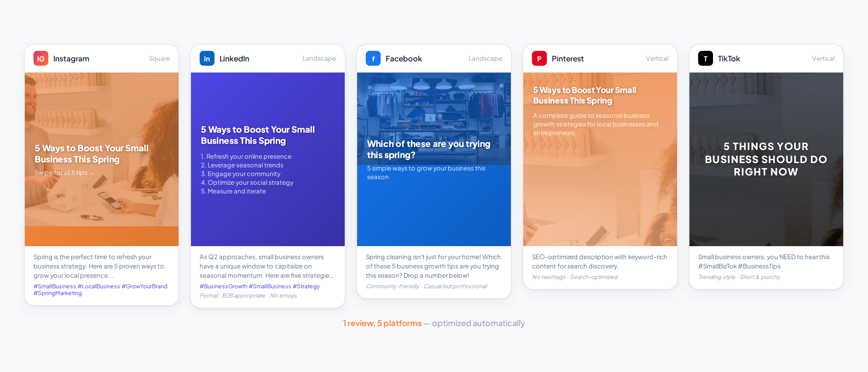Click the 'Landscape' label on LinkedIn card
Viewport: 868px width, 372px height.
tap(319, 58)
